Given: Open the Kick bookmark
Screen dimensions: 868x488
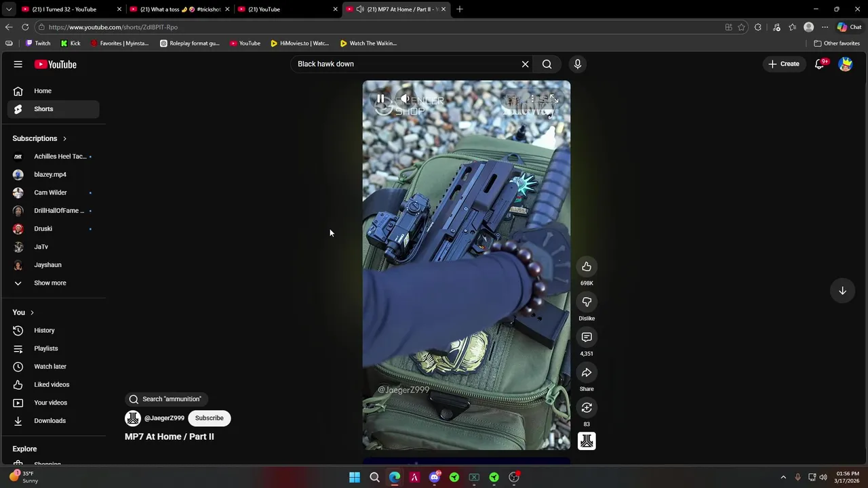Looking at the screenshot, I should coord(71,43).
